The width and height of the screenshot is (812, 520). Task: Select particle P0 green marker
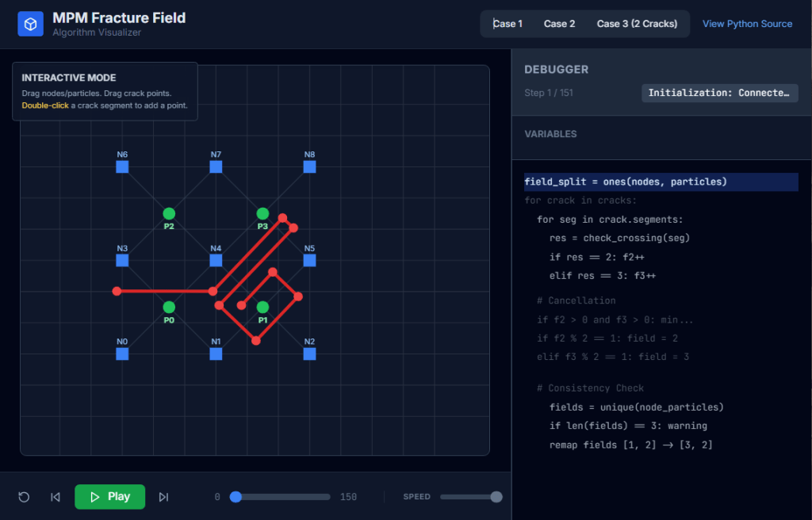point(169,307)
